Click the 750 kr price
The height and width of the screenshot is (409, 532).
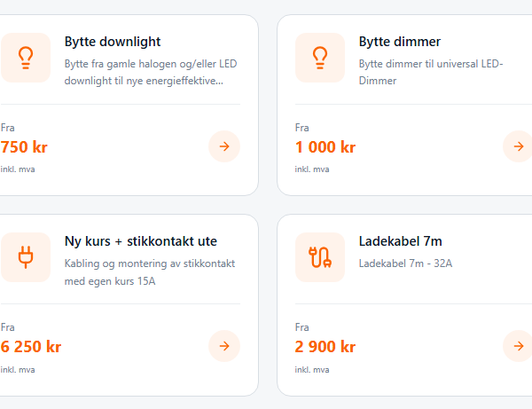coord(24,147)
